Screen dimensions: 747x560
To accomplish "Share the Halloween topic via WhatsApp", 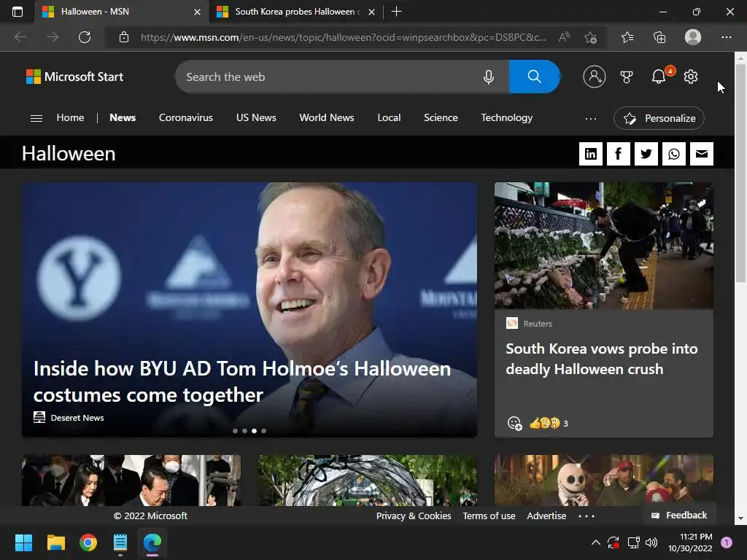I will tap(673, 154).
